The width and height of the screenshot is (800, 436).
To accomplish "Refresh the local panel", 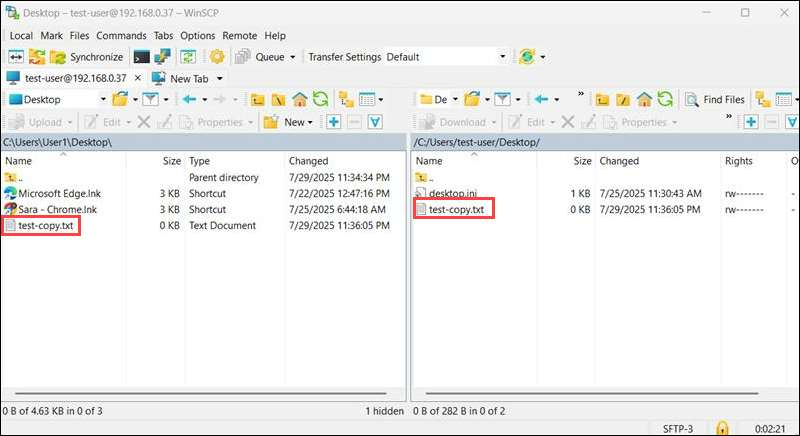I will (320, 99).
